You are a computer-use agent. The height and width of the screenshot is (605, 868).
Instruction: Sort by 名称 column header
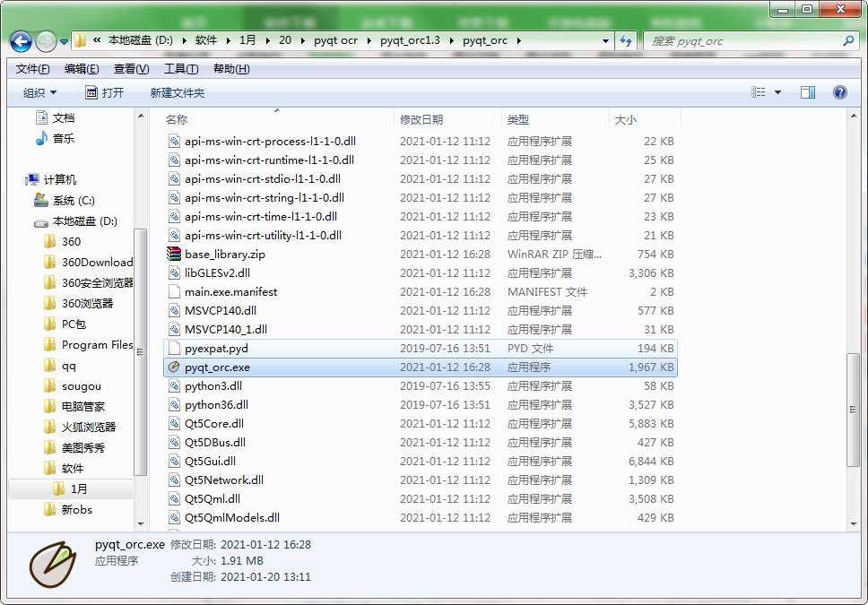177,119
